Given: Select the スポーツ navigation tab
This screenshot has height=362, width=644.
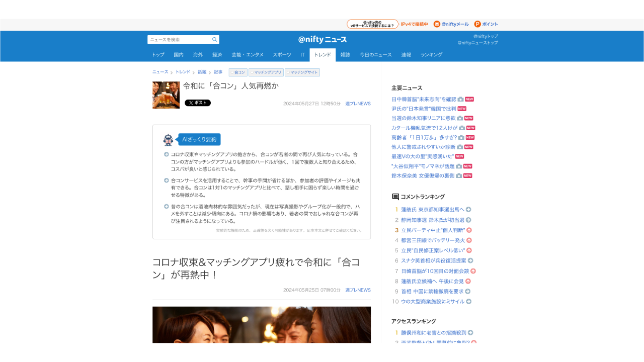Looking at the screenshot, I should [282, 55].
